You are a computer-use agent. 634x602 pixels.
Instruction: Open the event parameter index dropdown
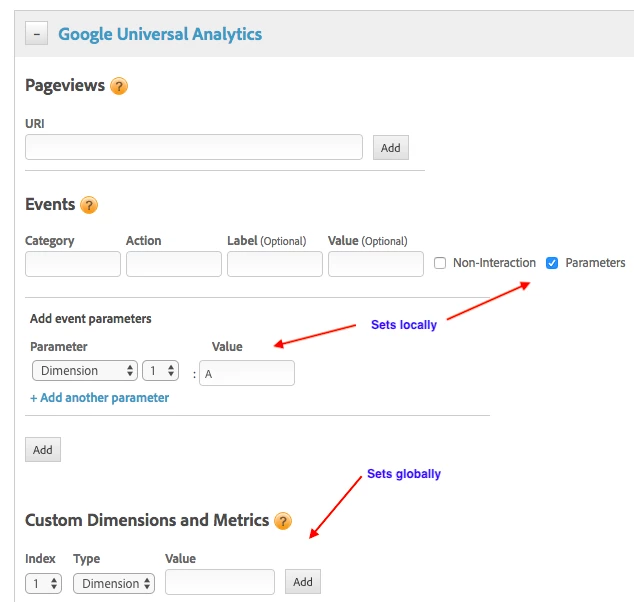coord(161,371)
